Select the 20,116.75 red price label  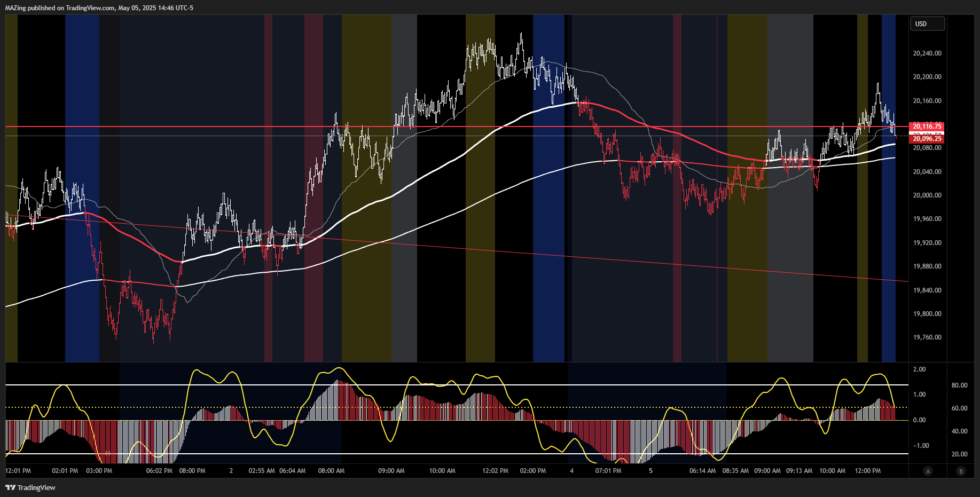[927, 127]
